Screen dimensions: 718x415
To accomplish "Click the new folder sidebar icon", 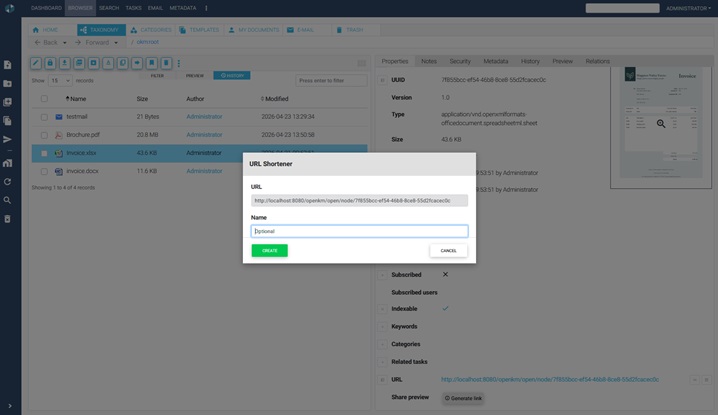I will click(x=7, y=83).
